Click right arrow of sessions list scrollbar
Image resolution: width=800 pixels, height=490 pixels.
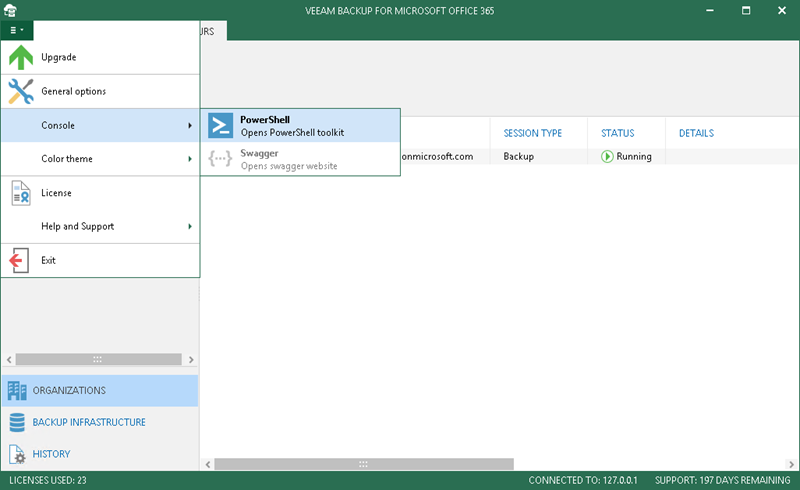pyautogui.click(x=791, y=464)
